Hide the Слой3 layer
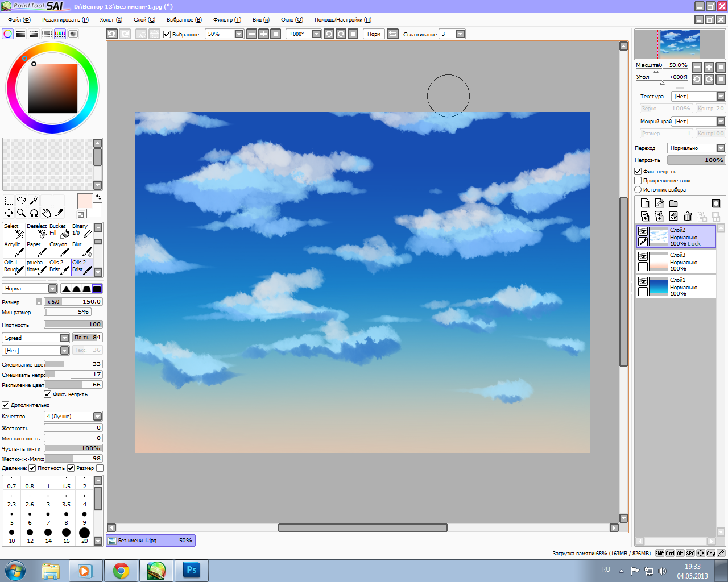 [643, 257]
